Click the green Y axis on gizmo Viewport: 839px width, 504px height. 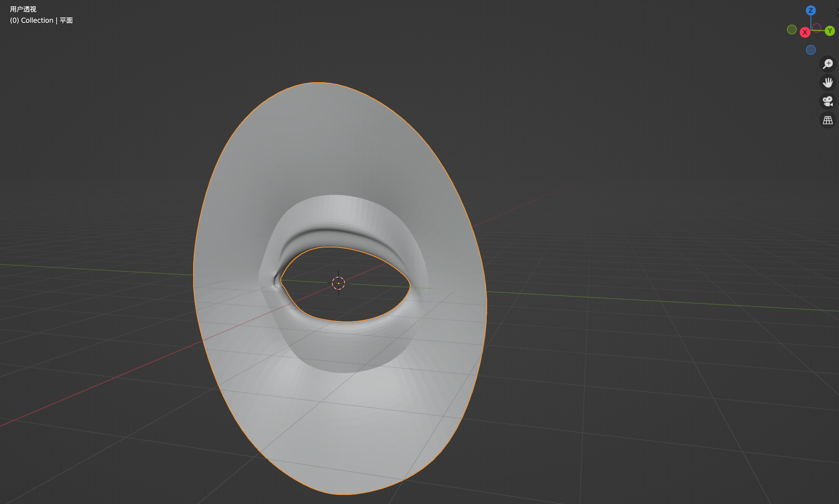click(829, 31)
